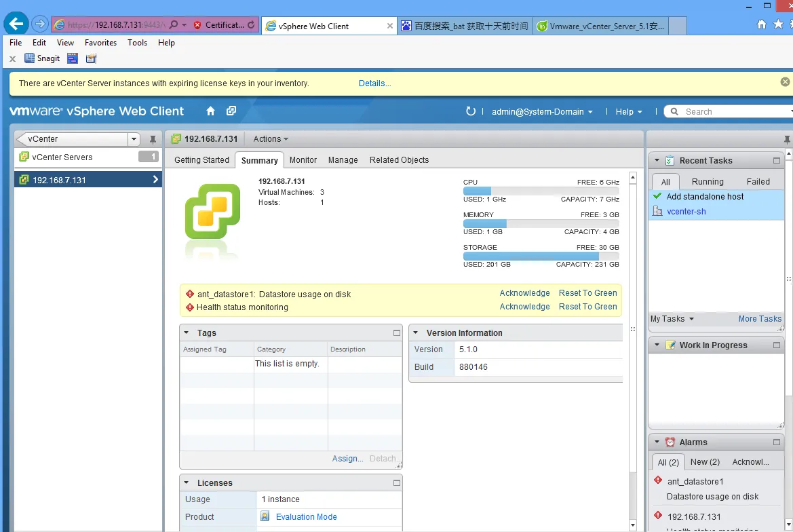Open the More Tasks link
Viewport: 793px width, 532px height.
coord(760,319)
